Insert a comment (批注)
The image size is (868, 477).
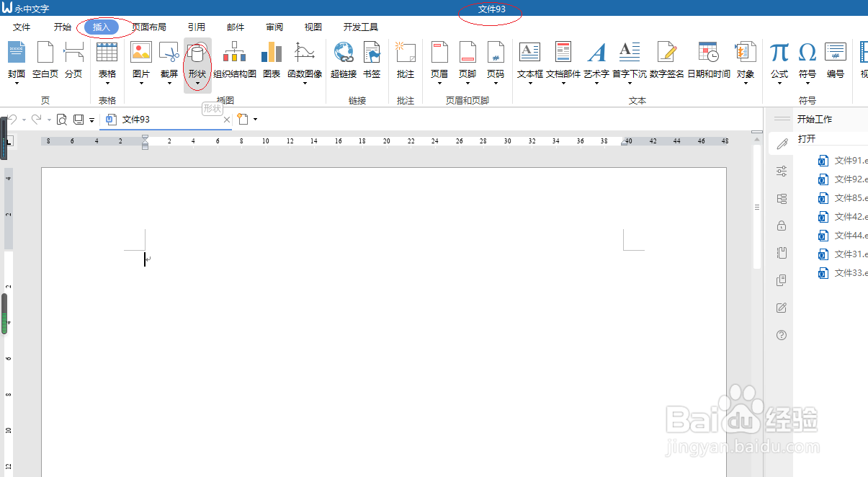click(x=406, y=58)
